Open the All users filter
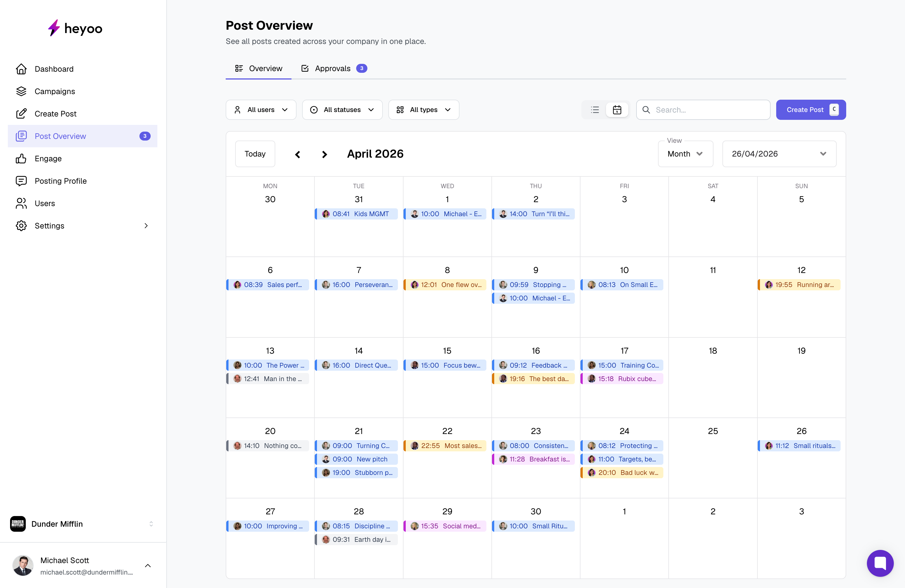The image size is (905, 588). pos(261,110)
